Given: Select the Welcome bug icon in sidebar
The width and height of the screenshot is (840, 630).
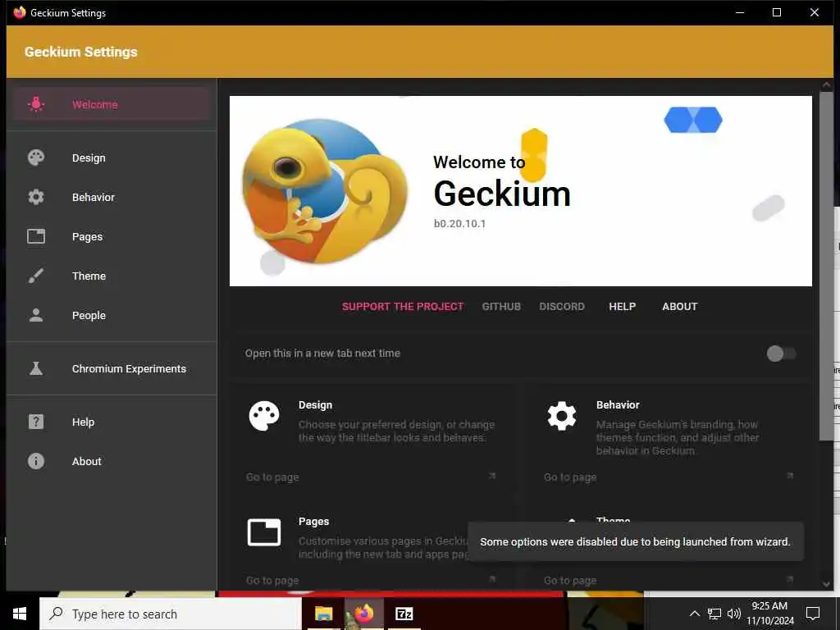Looking at the screenshot, I should [36, 104].
